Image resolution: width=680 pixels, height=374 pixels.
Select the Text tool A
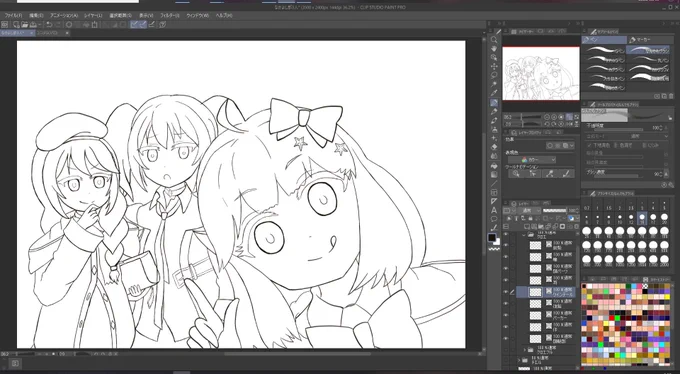click(494, 210)
